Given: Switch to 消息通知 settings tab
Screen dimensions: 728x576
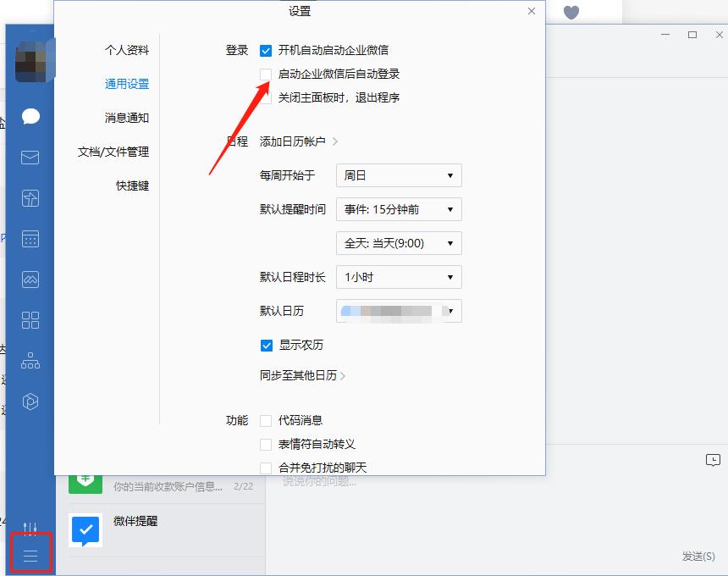Looking at the screenshot, I should (x=130, y=118).
